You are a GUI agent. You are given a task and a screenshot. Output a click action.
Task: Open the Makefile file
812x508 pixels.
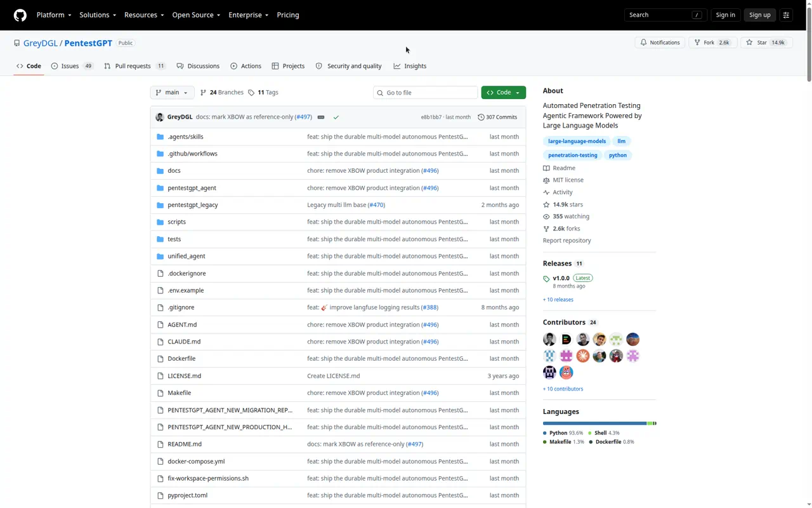pyautogui.click(x=179, y=393)
